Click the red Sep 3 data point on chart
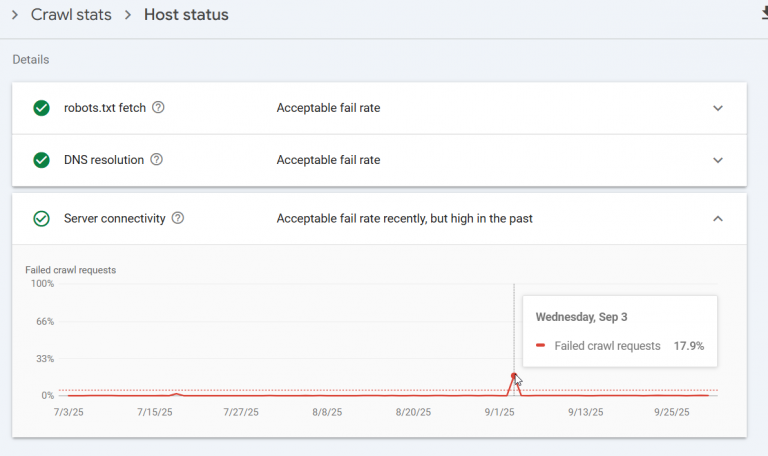This screenshot has height=456, width=768. [514, 376]
